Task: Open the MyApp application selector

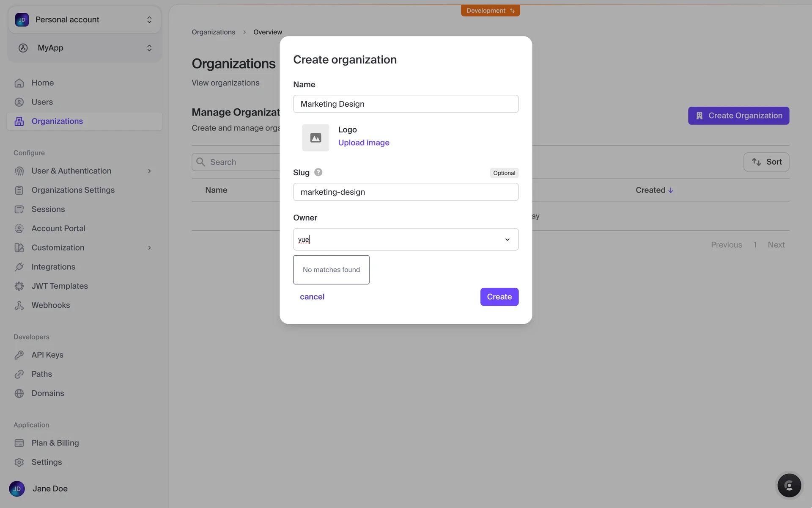Action: [85, 48]
